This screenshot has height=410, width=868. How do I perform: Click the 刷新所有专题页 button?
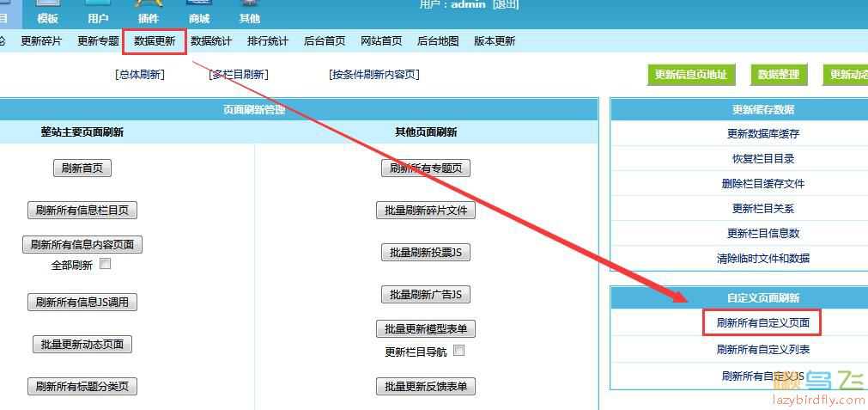coord(426,168)
